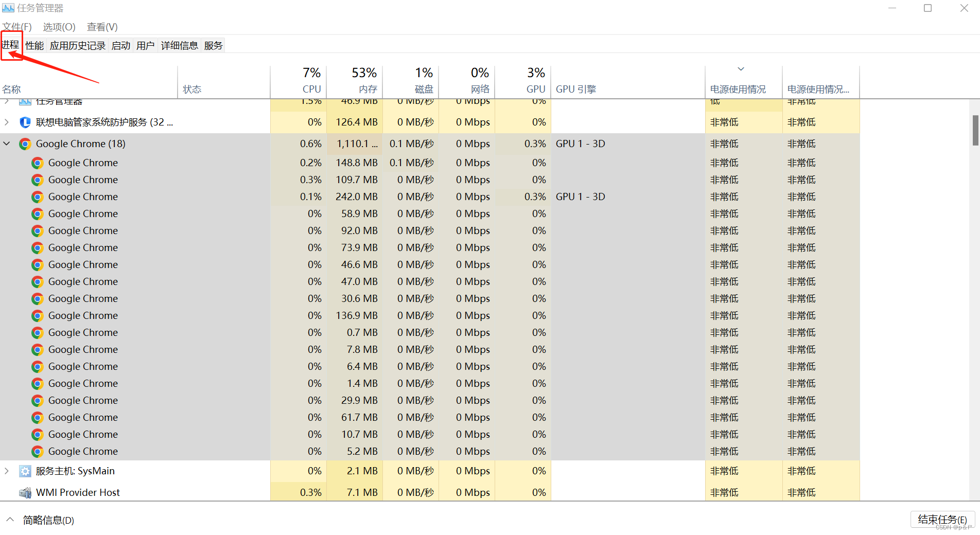Switch to the 服务 tab

pos(213,46)
